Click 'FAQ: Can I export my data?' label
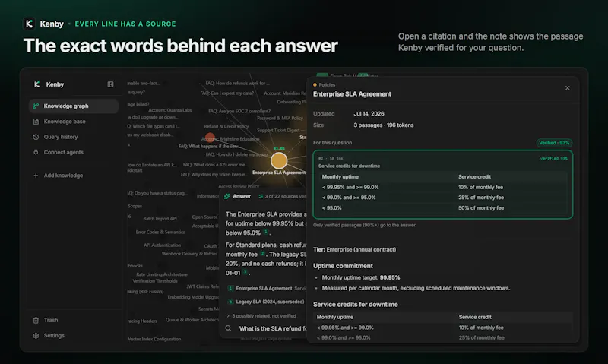This screenshot has height=364, width=608. point(226,93)
